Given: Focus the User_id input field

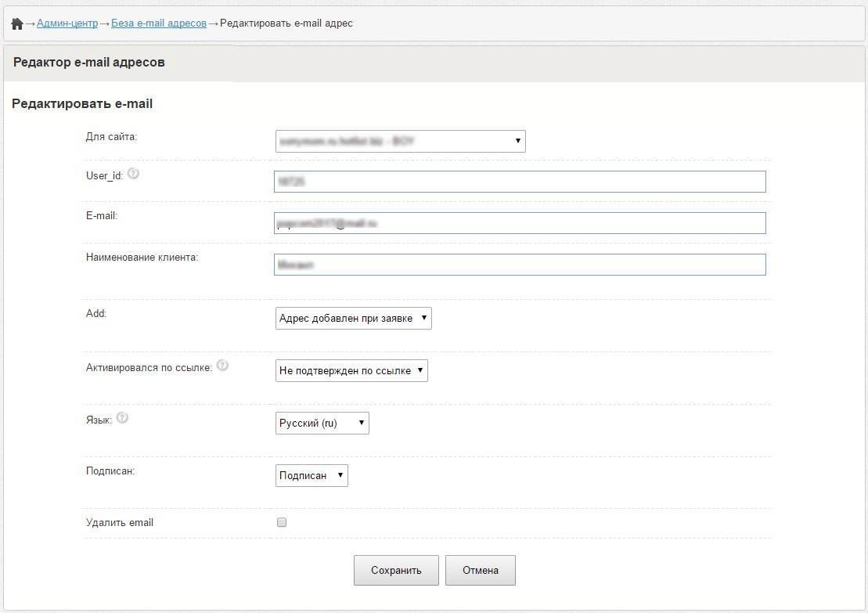Looking at the screenshot, I should coord(520,182).
